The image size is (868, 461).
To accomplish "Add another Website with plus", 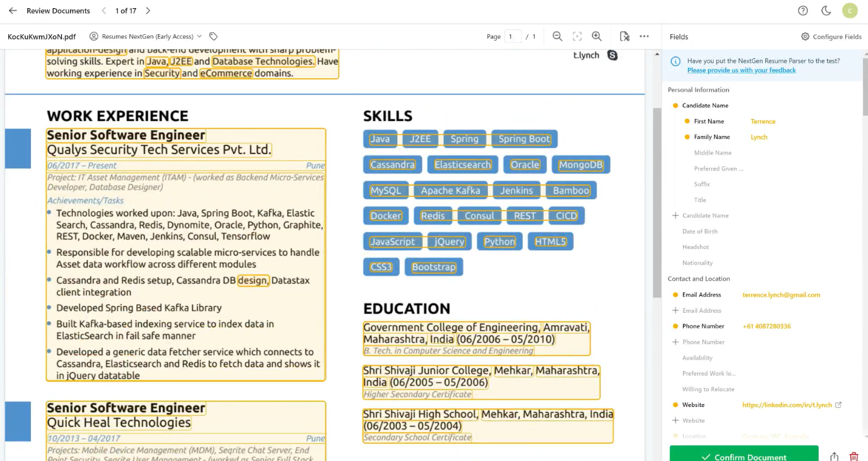I will [x=675, y=421].
